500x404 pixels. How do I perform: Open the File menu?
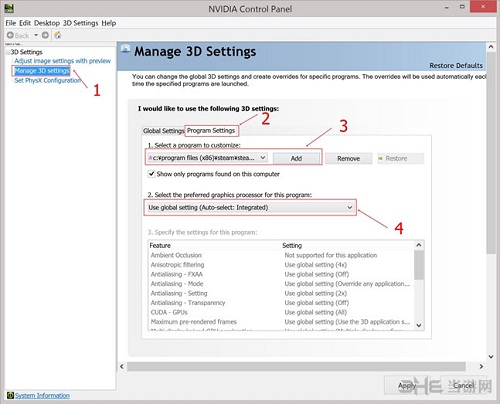point(11,23)
